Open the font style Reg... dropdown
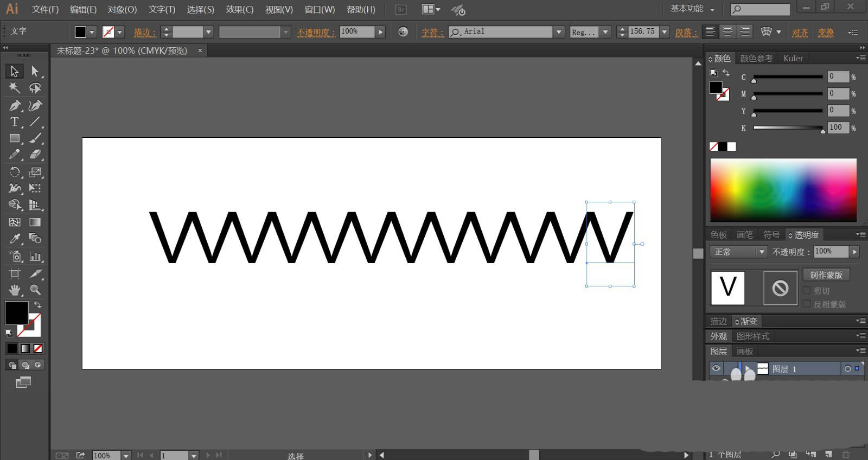868x460 pixels. click(606, 32)
